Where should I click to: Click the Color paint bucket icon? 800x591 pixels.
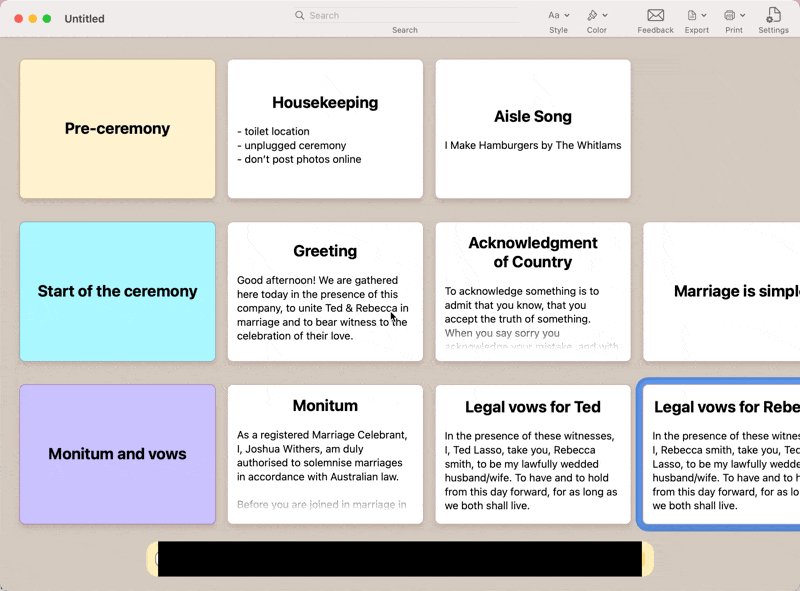(592, 15)
